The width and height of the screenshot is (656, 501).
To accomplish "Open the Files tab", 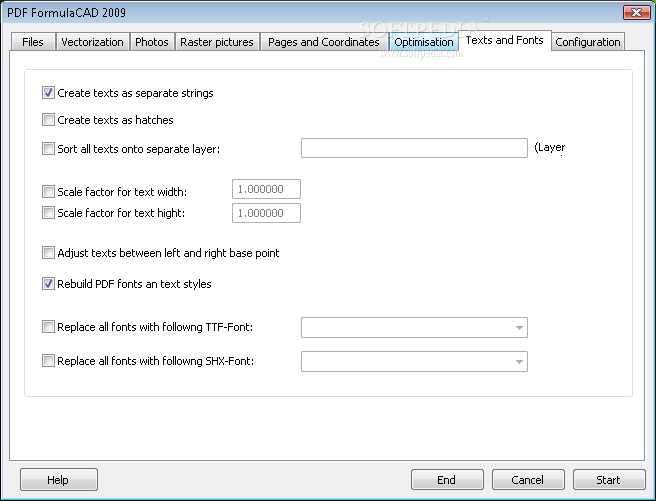I will coord(33,42).
